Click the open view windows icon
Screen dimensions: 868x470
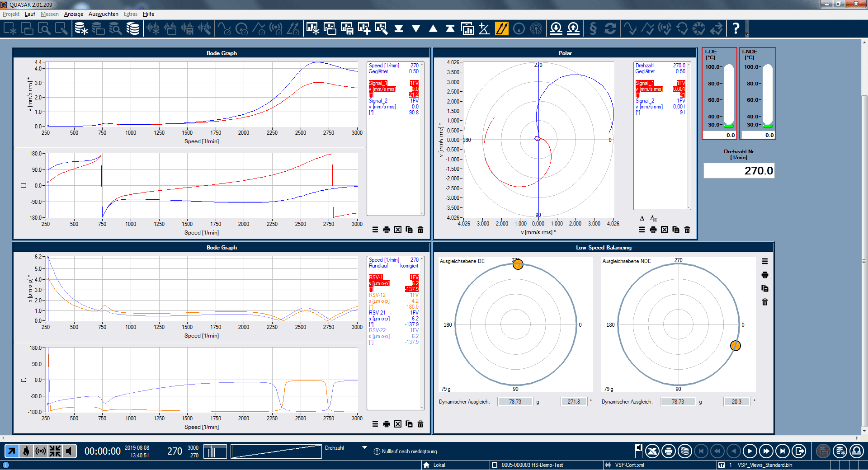[x=330, y=29]
